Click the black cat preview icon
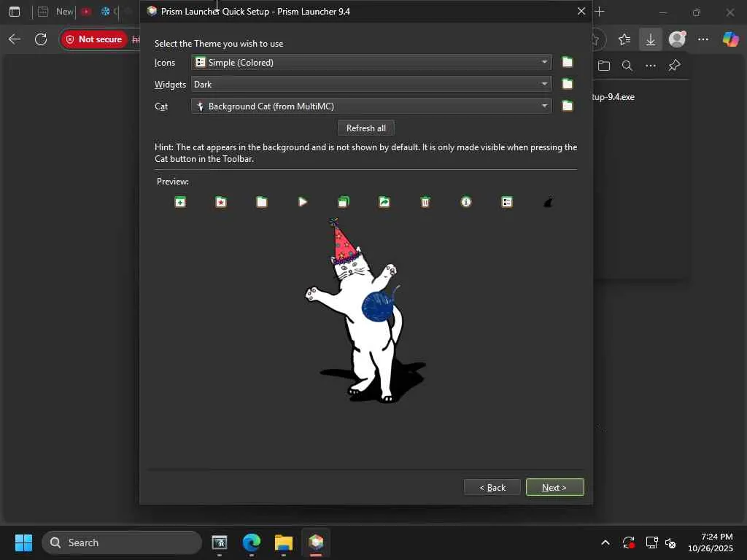The width and height of the screenshot is (747, 560). coord(549,203)
